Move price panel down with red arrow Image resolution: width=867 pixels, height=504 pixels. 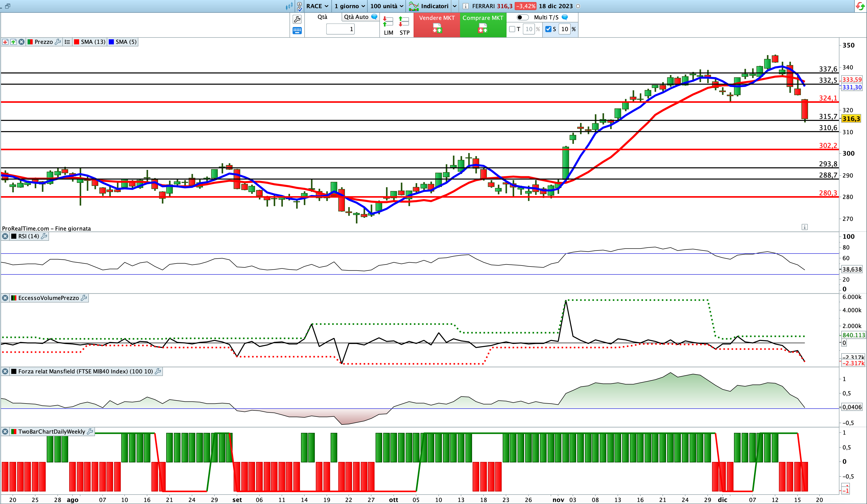[x=5, y=42]
